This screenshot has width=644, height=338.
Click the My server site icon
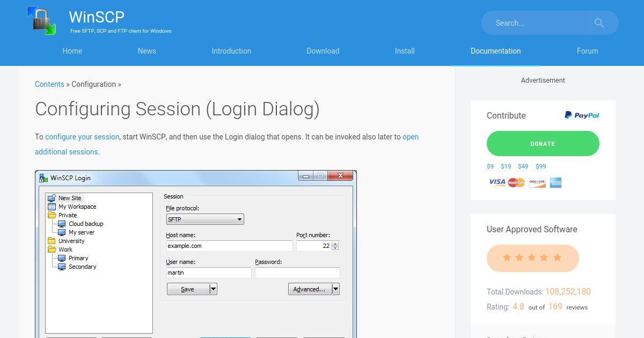click(62, 232)
